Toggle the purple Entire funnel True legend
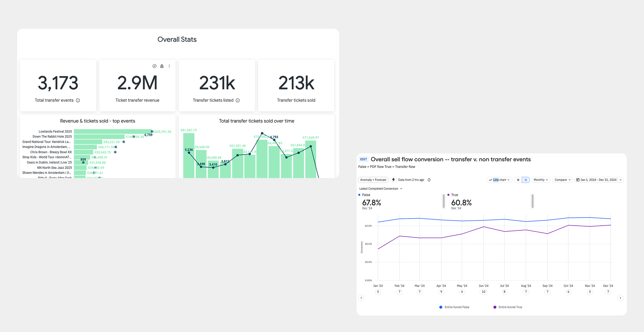Viewport: 644px width, 332px height. 508,307
